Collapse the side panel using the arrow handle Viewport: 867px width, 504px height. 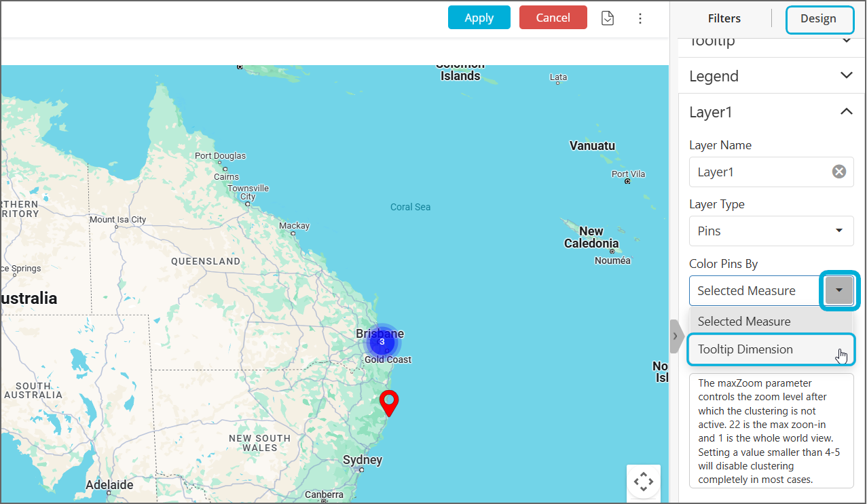(675, 336)
